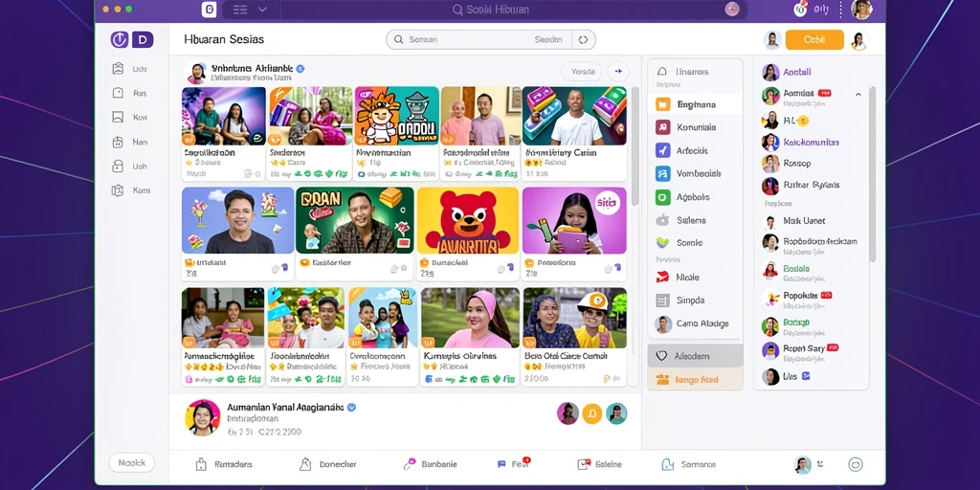This screenshot has width=980, height=490.
Task: Click the Yasda pill button
Action: point(582,72)
